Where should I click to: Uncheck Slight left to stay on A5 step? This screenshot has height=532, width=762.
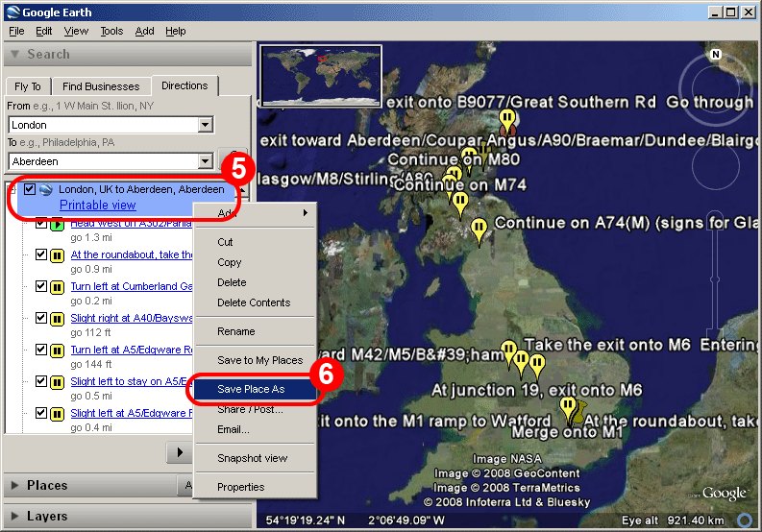[x=41, y=381]
